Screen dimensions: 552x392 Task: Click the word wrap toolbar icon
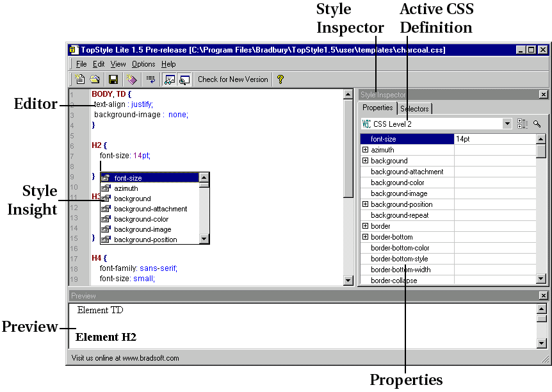click(151, 79)
